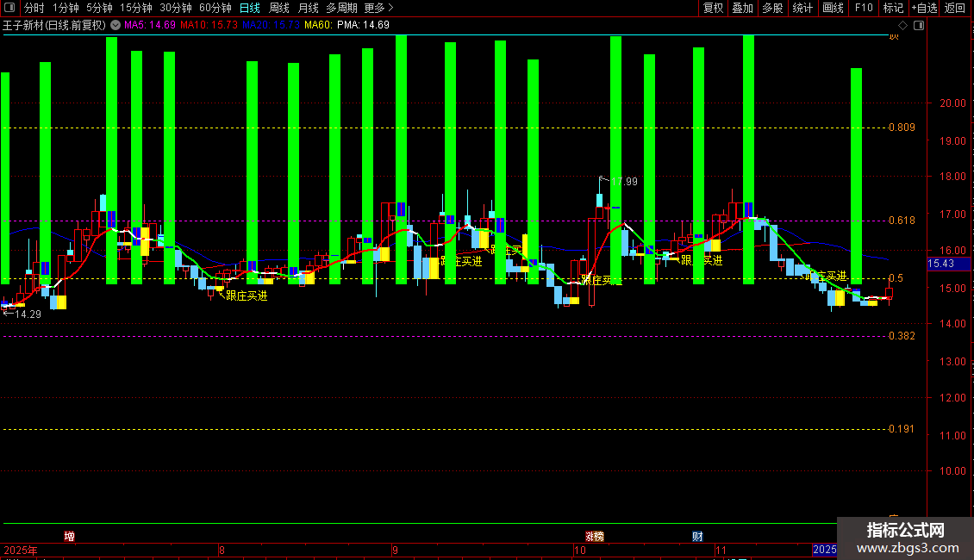Select the 15分钟 period tab
The width and height of the screenshot is (974, 560).
pyautogui.click(x=136, y=8)
